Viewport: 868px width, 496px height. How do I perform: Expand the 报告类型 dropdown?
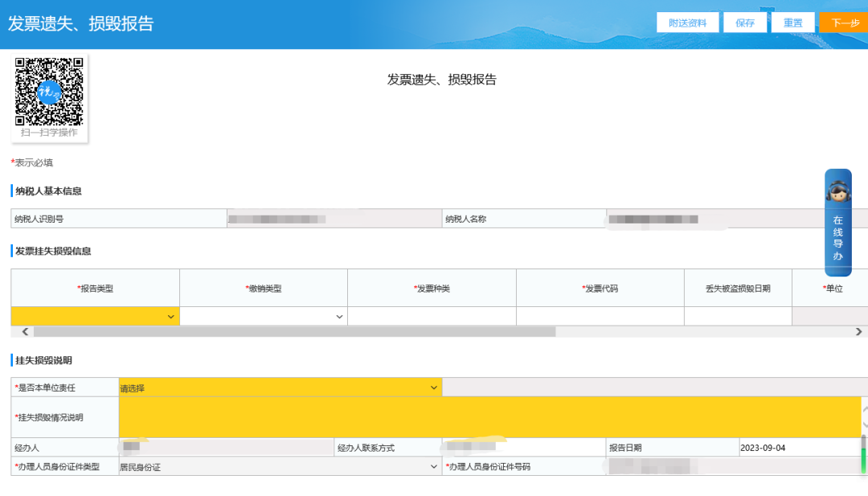(95, 317)
